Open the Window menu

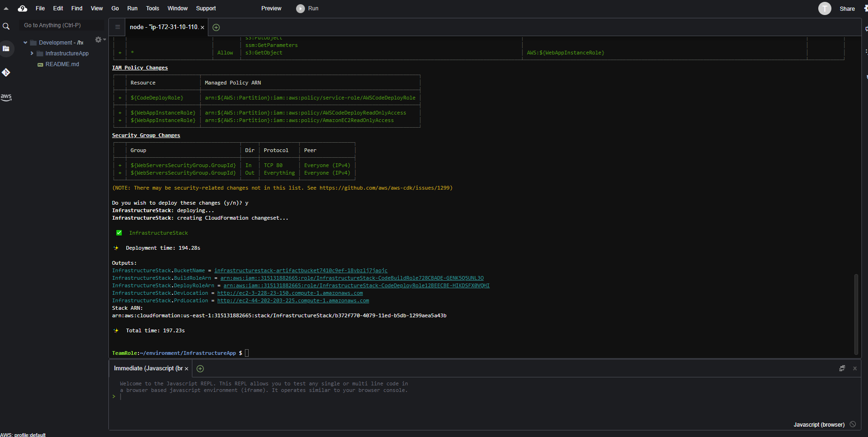177,8
